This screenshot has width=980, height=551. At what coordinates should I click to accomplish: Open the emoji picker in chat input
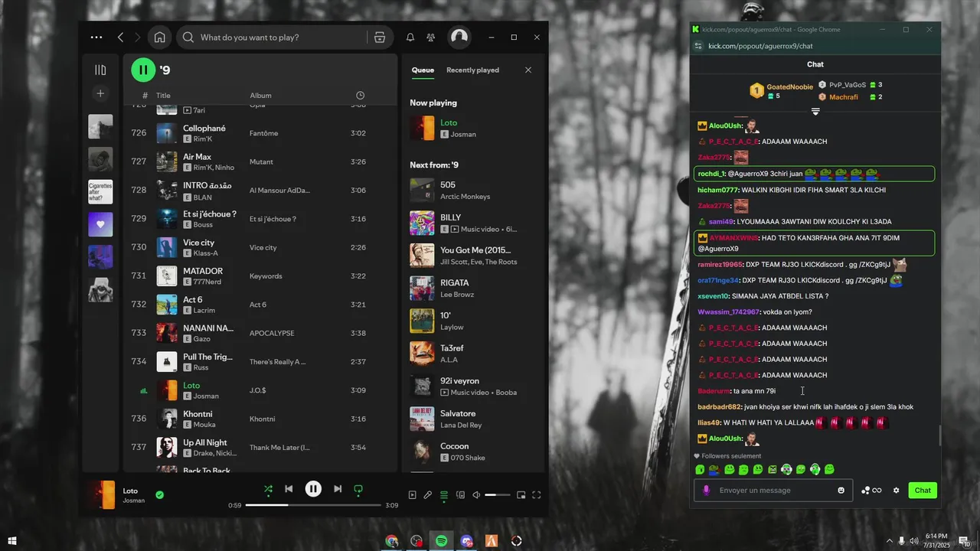click(x=841, y=491)
